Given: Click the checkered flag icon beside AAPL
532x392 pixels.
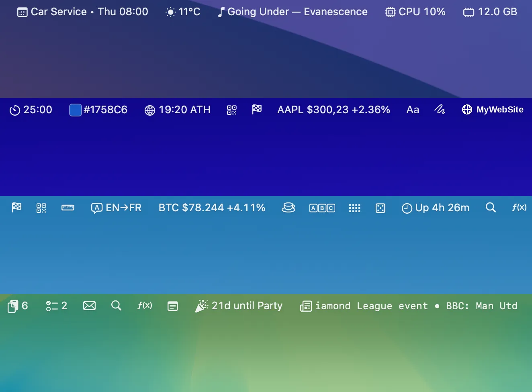Looking at the screenshot, I should tap(257, 109).
